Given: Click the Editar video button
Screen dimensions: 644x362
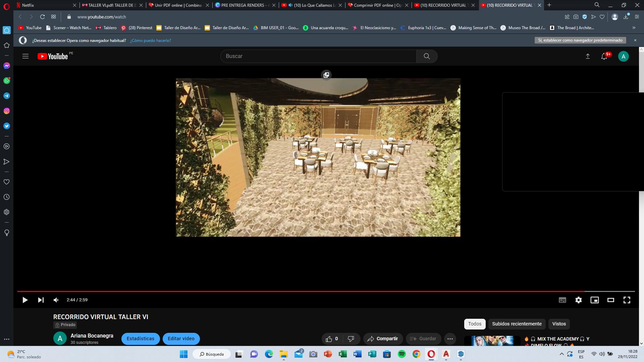Looking at the screenshot, I should click(x=181, y=339).
